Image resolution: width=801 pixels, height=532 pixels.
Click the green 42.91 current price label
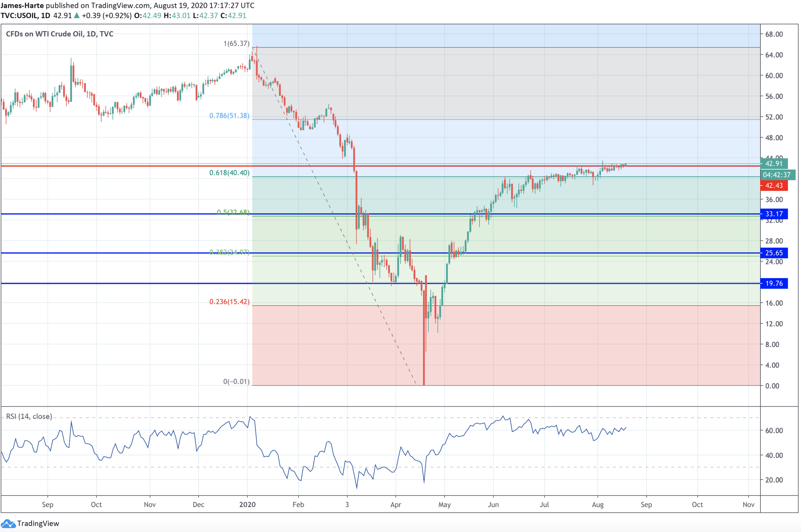(x=774, y=164)
